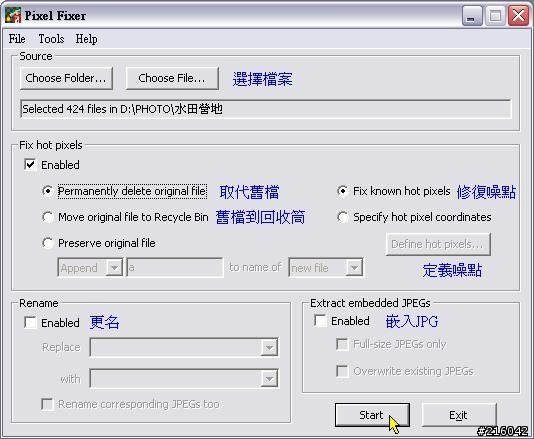Viewport: 534px width, 439px height.
Task: Open the File menu
Action: point(17,39)
